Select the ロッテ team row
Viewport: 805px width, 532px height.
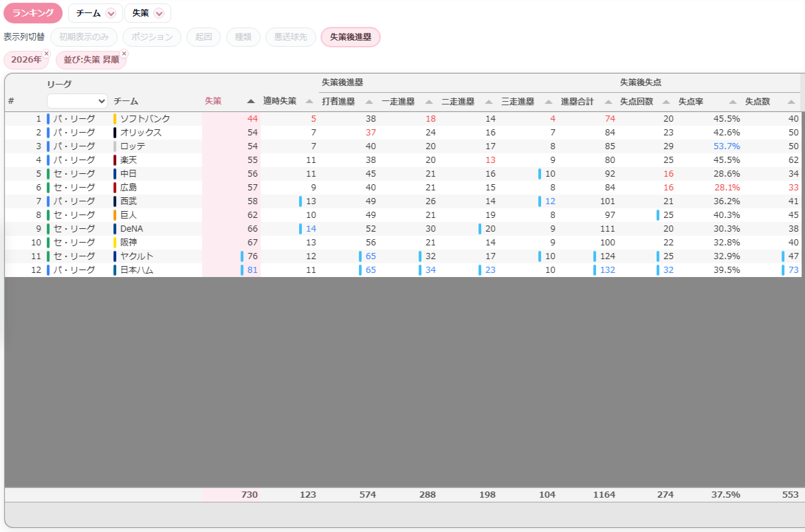click(402, 146)
